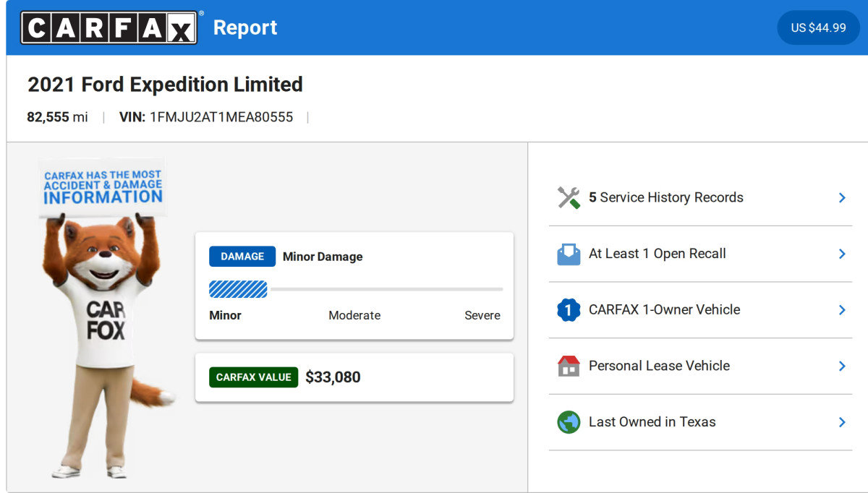The width and height of the screenshot is (868, 493).
Task: Open the At Least 1 Open Recall link
Action: pos(657,254)
